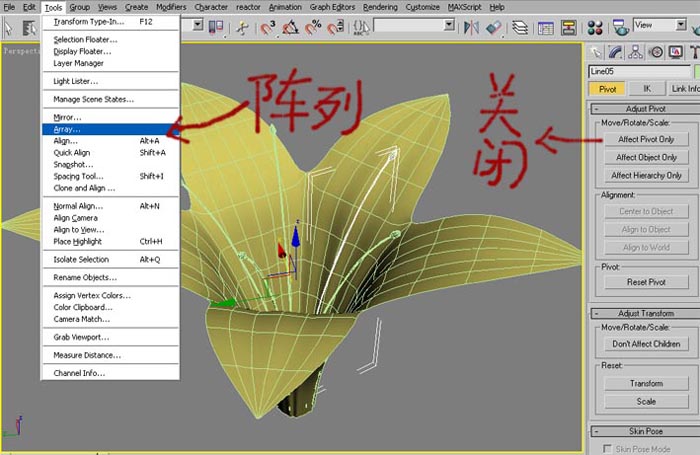The height and width of the screenshot is (455, 700).
Task: Select the 3D Snaps toggle icon
Action: point(268,28)
